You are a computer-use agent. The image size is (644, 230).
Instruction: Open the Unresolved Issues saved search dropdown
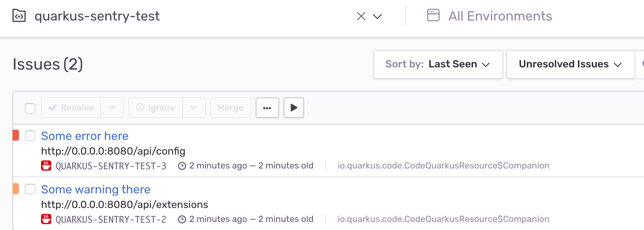coord(570,64)
